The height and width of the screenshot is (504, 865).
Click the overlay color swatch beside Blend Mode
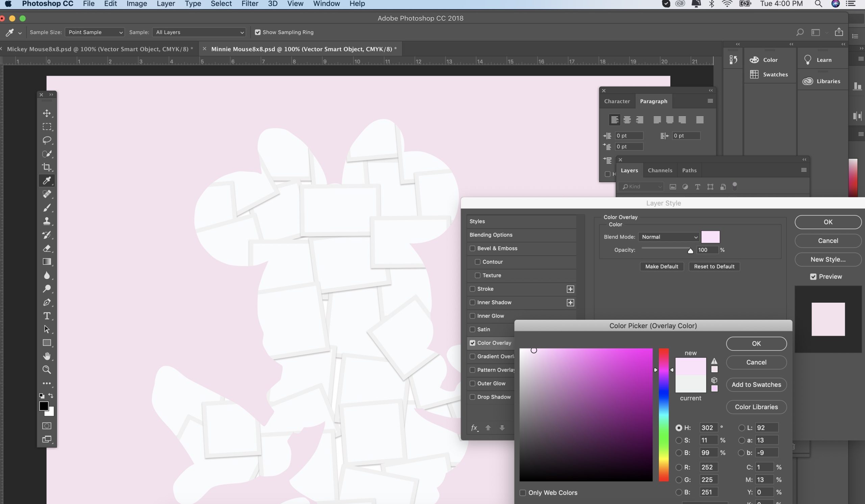(710, 237)
